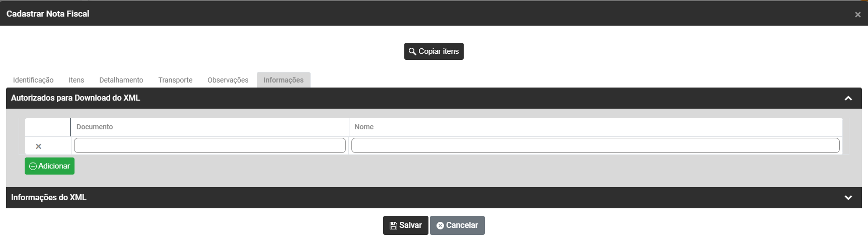Click the Documento column header
The image size is (868, 243).
coord(95,127)
